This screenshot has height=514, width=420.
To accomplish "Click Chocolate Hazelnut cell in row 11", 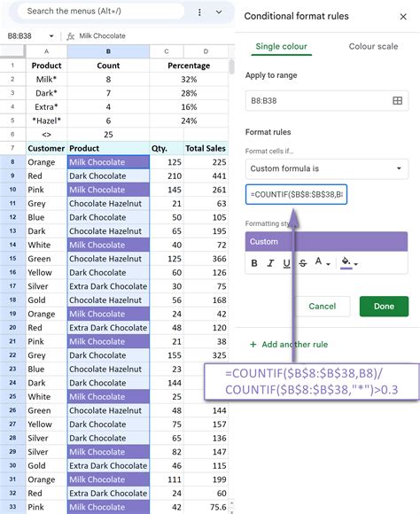I will pyautogui.click(x=108, y=203).
